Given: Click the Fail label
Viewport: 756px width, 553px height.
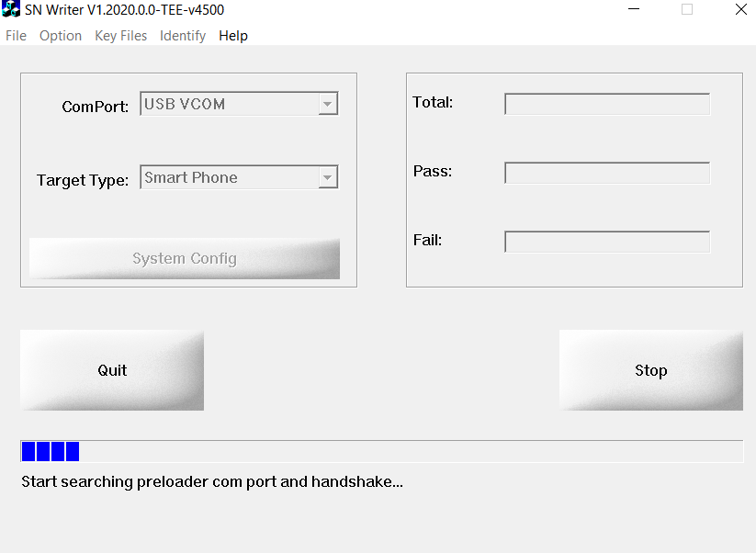Looking at the screenshot, I should click(428, 240).
